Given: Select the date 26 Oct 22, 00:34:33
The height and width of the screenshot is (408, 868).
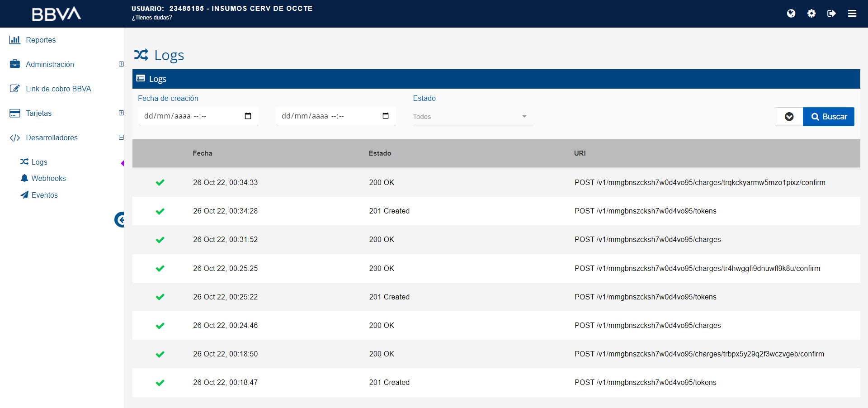Looking at the screenshot, I should coord(225,182).
